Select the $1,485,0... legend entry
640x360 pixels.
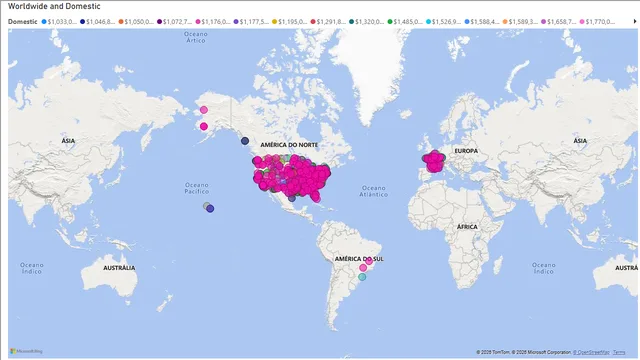405,22
